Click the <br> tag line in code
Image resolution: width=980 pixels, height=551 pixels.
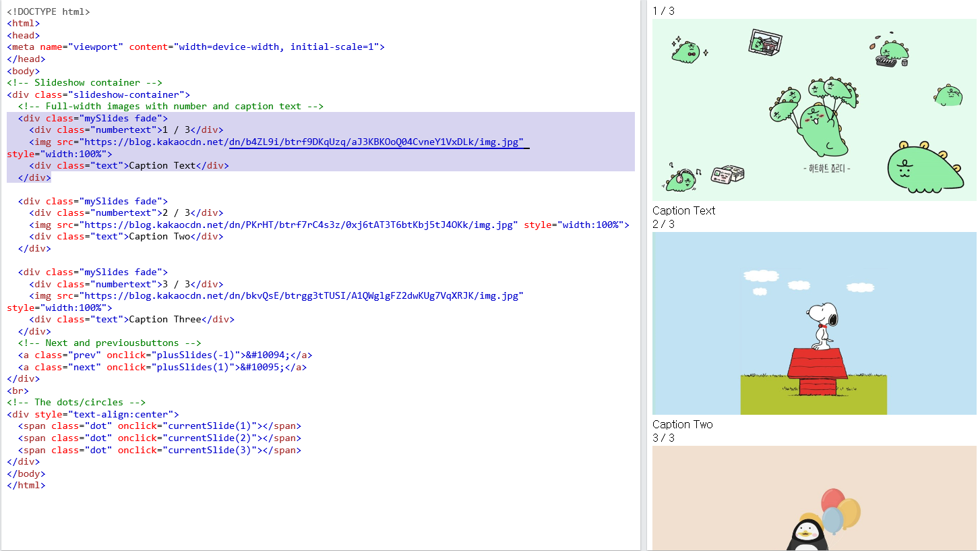click(18, 390)
